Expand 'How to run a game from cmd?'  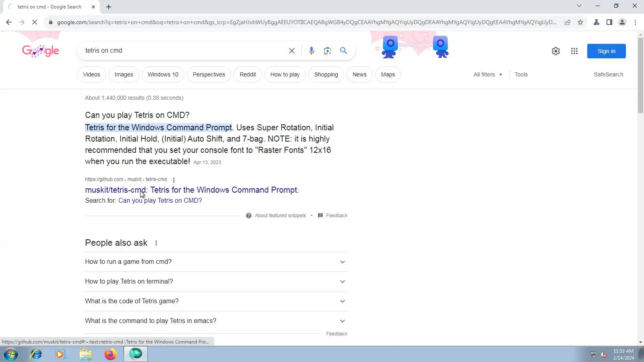216,262
